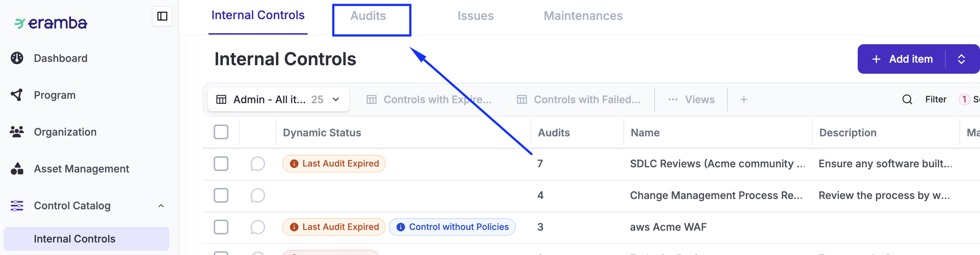Select the aws Acme WAF row checkbox
980x255 pixels.
click(x=221, y=227)
